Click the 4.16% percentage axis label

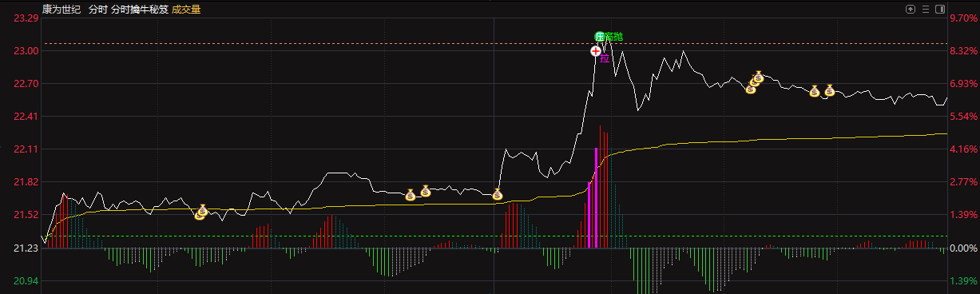click(963, 149)
